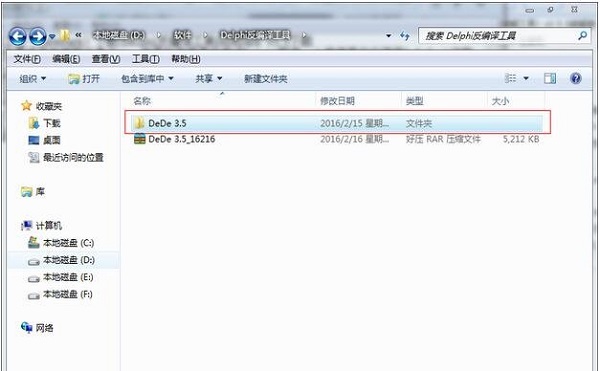Click the 下载 folder icon
Image resolution: width=600 pixels, height=371 pixels.
click(x=34, y=123)
